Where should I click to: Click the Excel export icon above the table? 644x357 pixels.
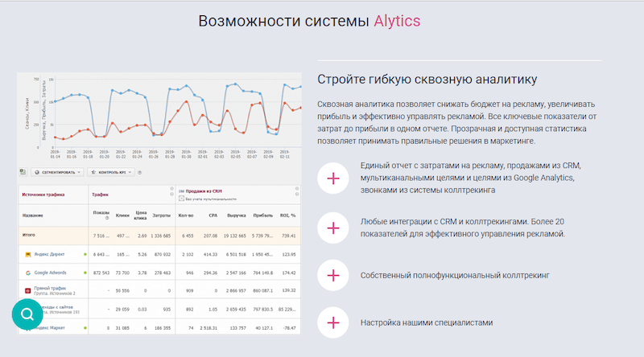click(23, 172)
